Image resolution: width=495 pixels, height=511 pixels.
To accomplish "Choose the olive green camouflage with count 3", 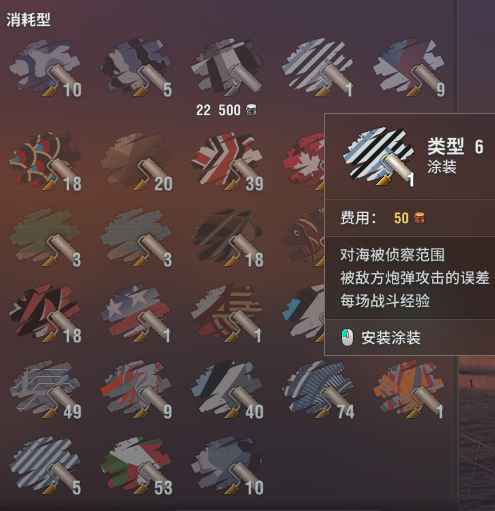I will [45, 238].
